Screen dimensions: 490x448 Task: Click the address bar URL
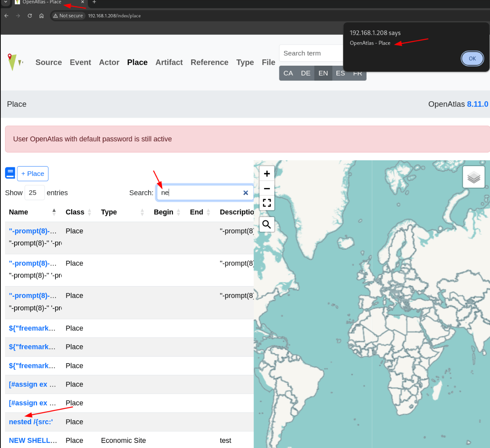114,16
